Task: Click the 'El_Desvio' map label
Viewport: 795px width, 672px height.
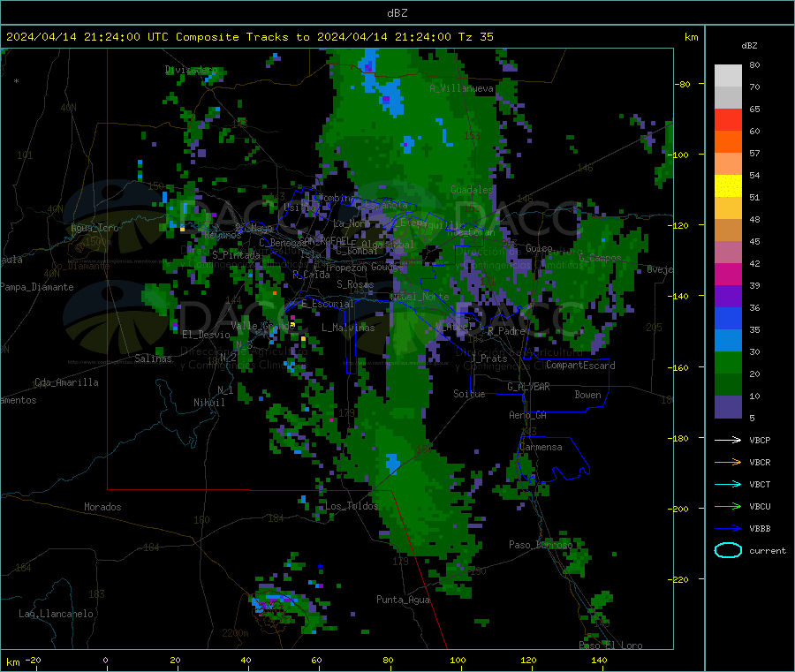Action: pyautogui.click(x=206, y=335)
